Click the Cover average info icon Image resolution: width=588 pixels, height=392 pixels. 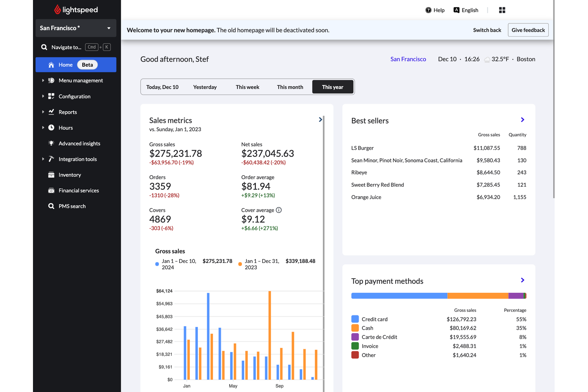(279, 210)
